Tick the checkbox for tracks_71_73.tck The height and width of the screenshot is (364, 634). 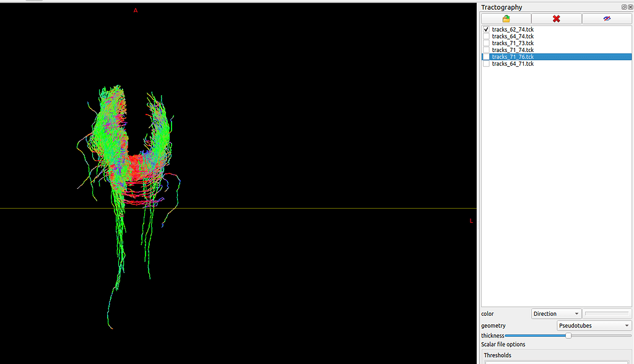486,43
